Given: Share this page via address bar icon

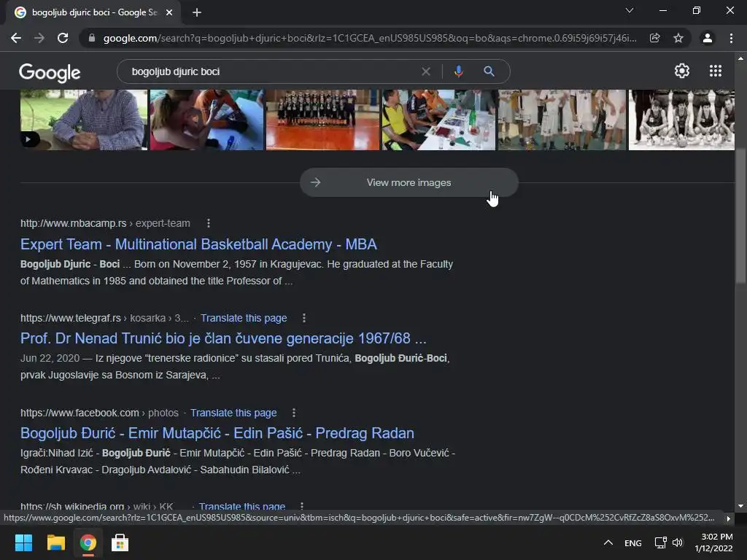Looking at the screenshot, I should tap(654, 38).
